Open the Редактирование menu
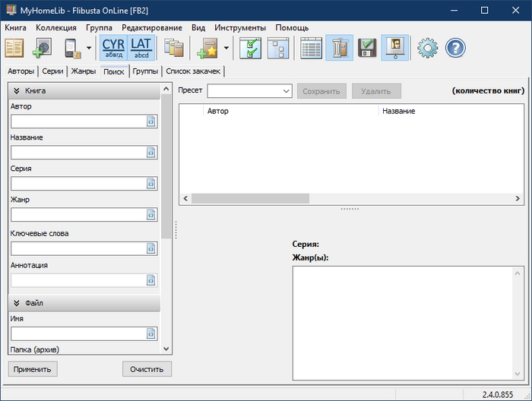The image size is (532, 401). pyautogui.click(x=152, y=28)
